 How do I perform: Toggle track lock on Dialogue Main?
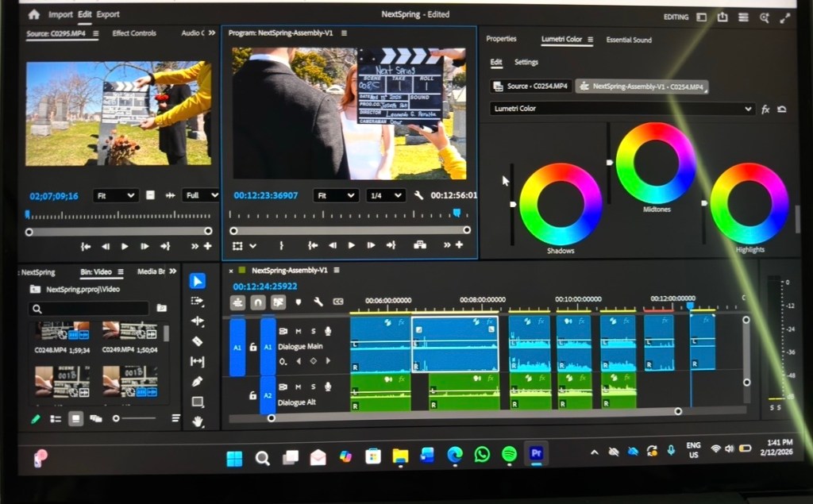click(x=252, y=347)
